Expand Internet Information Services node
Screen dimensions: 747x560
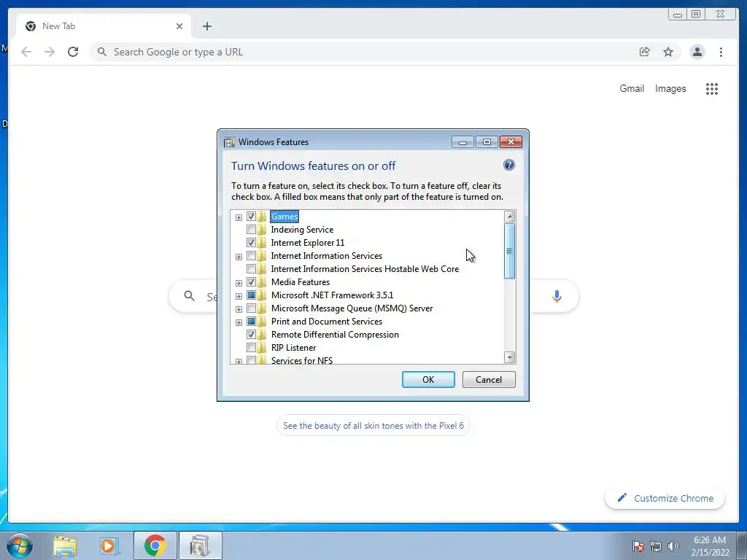point(239,257)
